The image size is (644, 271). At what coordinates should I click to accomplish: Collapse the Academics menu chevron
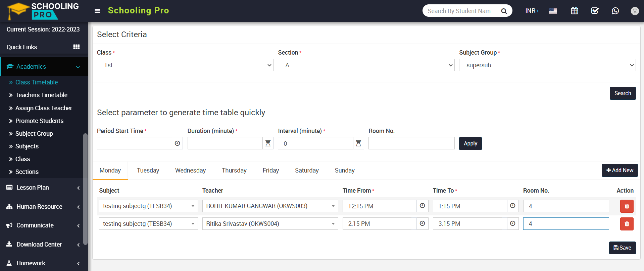coord(78,67)
